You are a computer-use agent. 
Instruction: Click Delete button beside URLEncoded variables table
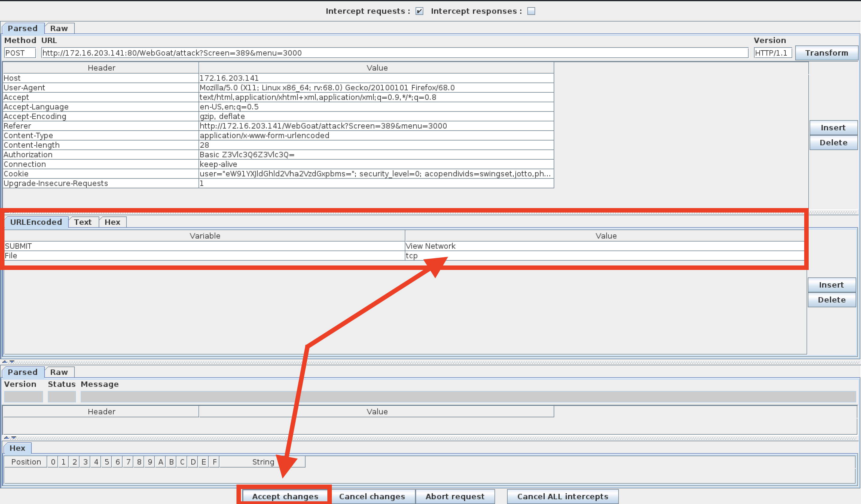pyautogui.click(x=832, y=300)
